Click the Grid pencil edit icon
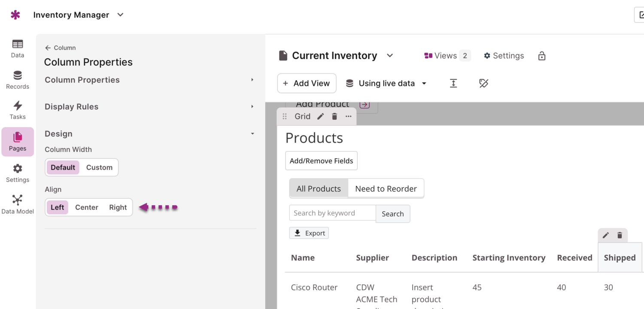 tap(320, 116)
